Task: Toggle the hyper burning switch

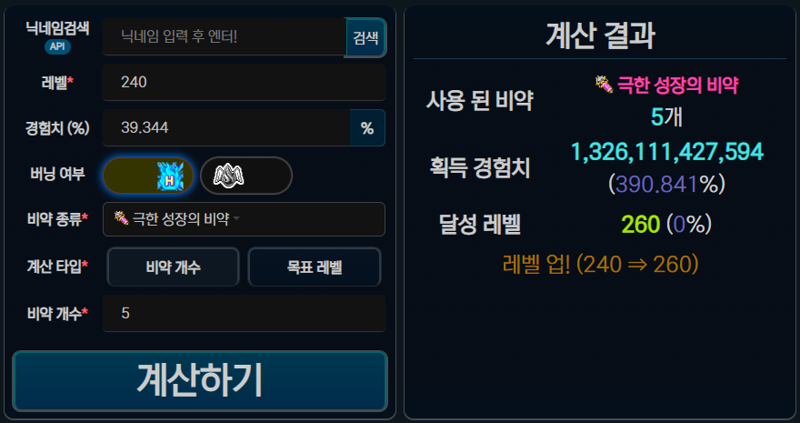Action: [x=148, y=176]
